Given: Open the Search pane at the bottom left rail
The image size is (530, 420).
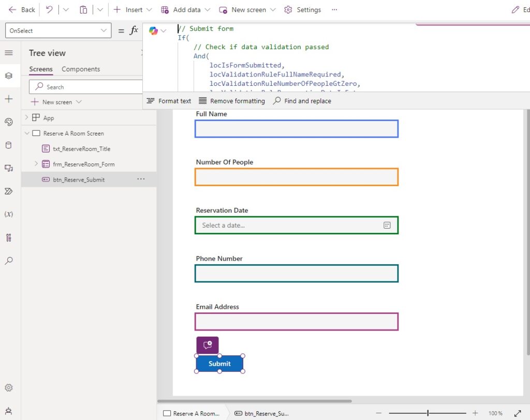Looking at the screenshot, I should (x=9, y=261).
